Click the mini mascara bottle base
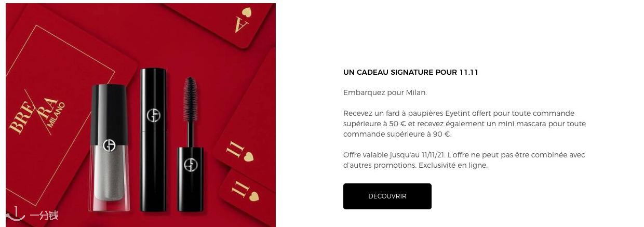Image resolution: width=644 pixels, height=227 pixels. point(190,179)
